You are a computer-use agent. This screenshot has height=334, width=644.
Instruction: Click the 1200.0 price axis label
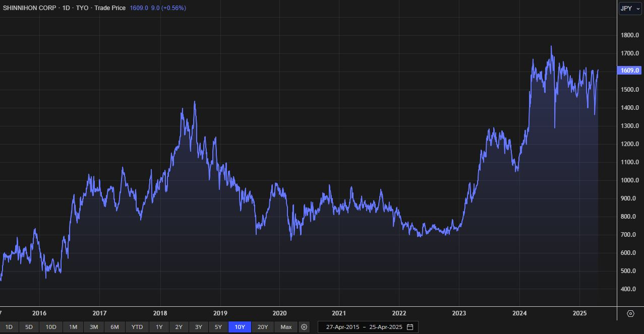[x=631, y=144]
